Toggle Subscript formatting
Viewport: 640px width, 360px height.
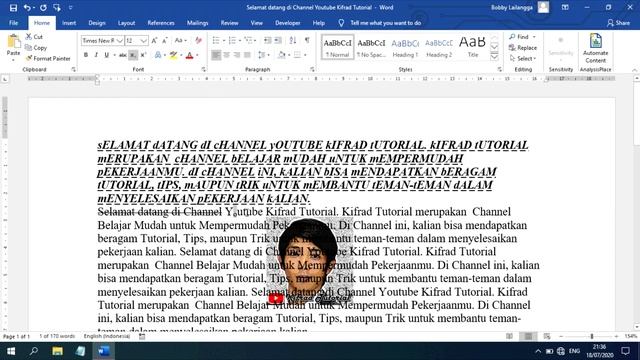[x=133, y=55]
